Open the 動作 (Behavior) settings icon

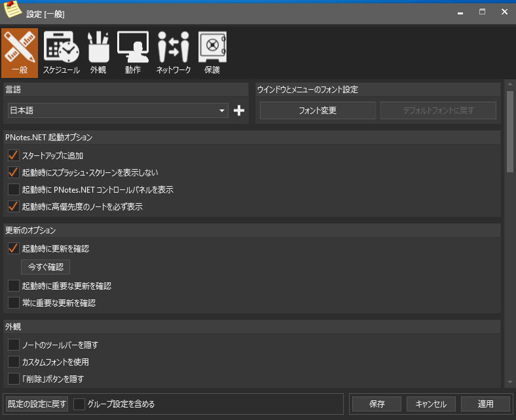[x=133, y=52]
